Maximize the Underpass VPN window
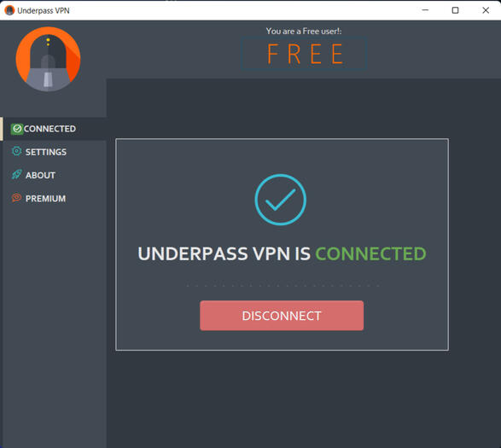This screenshot has width=501, height=448. coord(455,10)
